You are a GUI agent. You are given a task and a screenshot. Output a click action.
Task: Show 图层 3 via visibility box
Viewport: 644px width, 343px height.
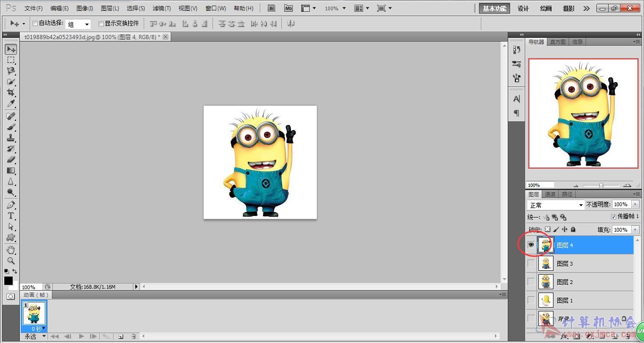531,263
